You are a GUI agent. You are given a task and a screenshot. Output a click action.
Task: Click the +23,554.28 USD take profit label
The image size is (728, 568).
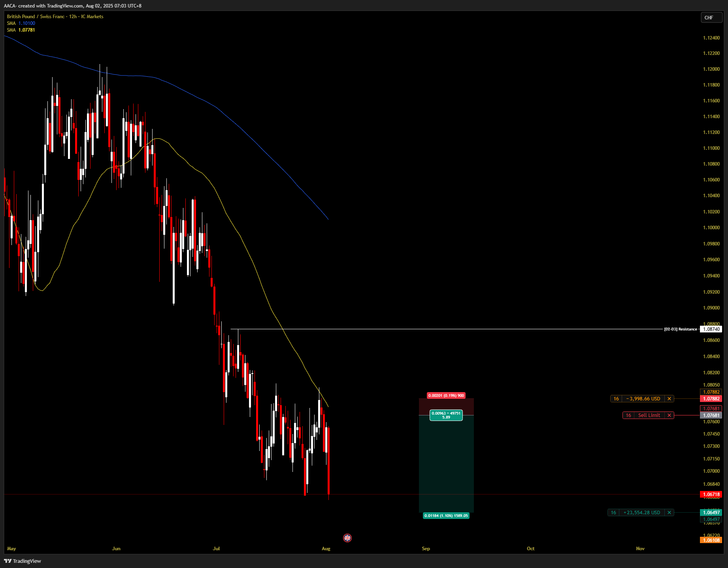click(642, 512)
